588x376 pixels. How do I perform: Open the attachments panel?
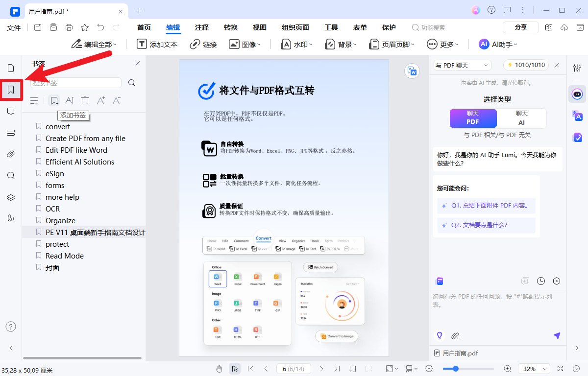(11, 154)
